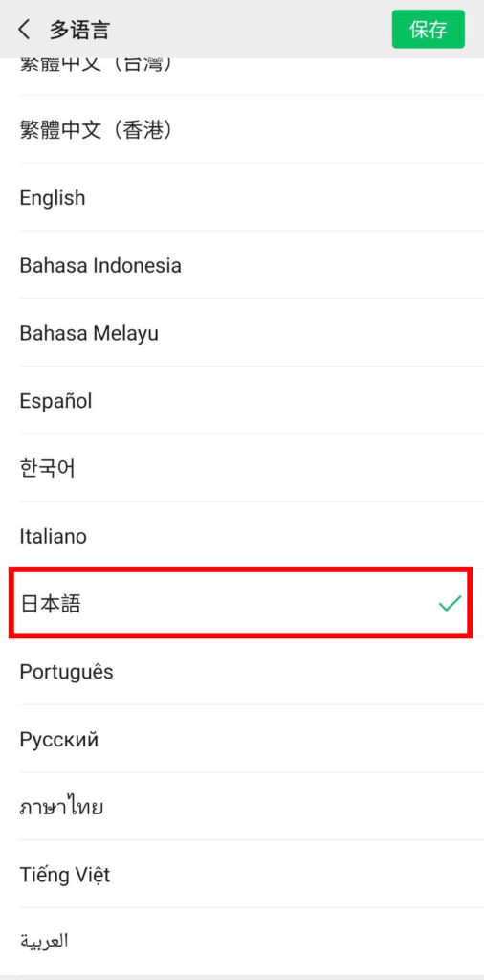This screenshot has width=484, height=980.
Task: Choose the ภาษาไทย language option
Action: (242, 806)
